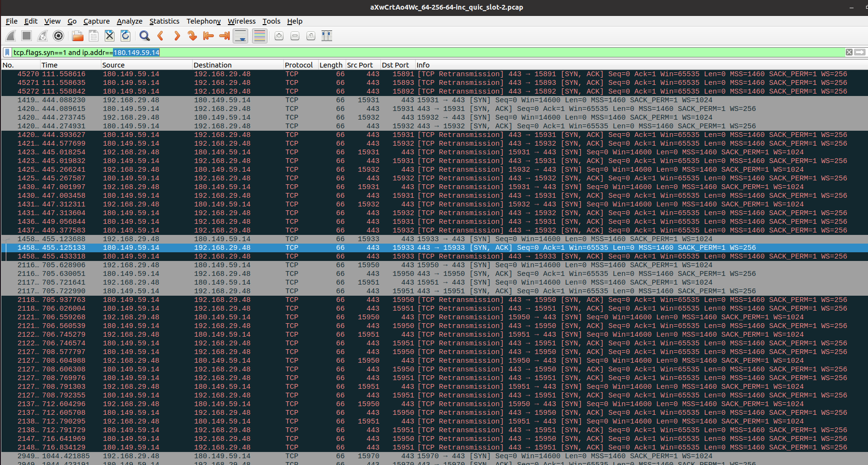The image size is (868, 465).
Task: Toggle auto-scroll during live capture
Action: (240, 36)
